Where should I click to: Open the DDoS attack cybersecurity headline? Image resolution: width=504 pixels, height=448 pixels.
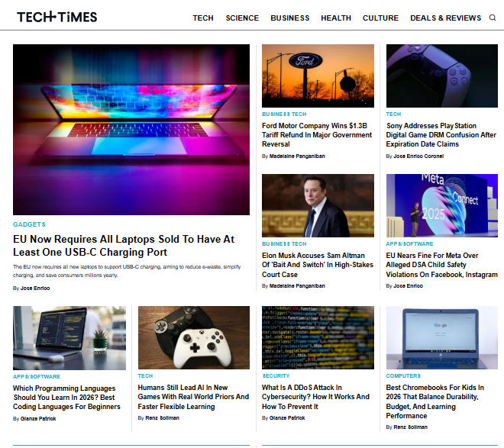pyautogui.click(x=315, y=397)
